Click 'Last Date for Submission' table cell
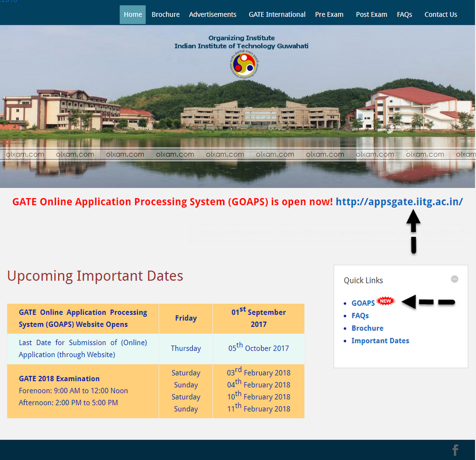Screen dimensions: 476x460 (x=83, y=348)
